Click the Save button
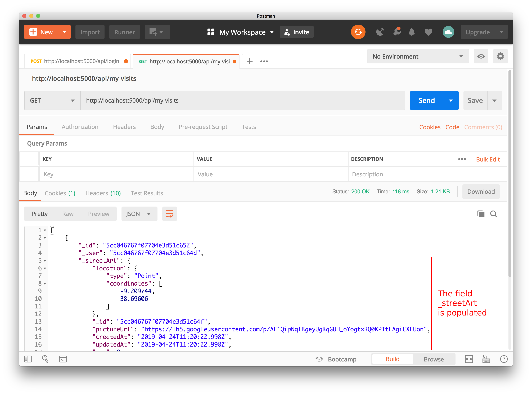This screenshot has width=532, height=393. click(475, 101)
